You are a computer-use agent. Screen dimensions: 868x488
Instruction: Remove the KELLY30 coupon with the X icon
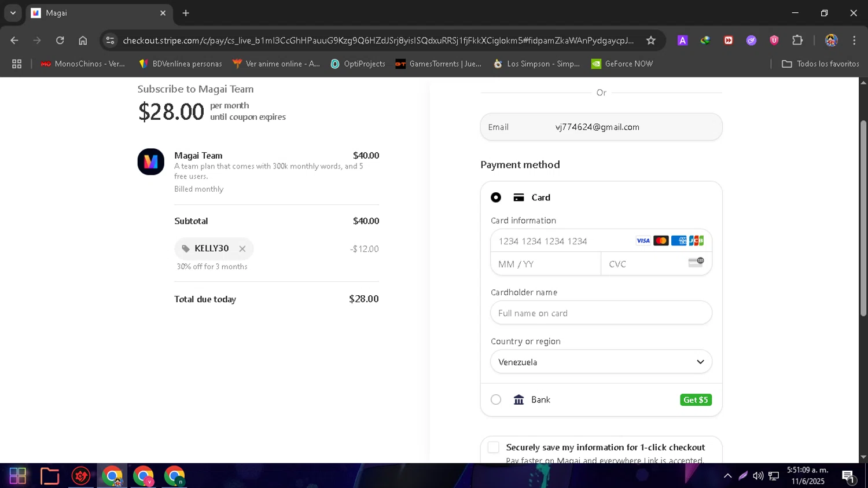(242, 249)
